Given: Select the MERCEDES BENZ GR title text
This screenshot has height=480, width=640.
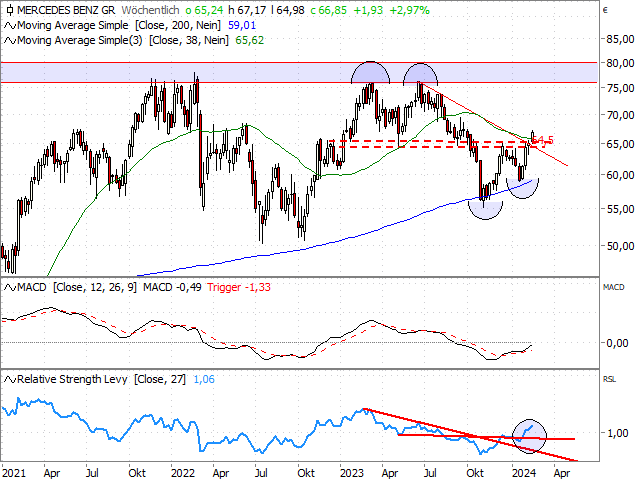Looking at the screenshot, I should (x=66, y=10).
